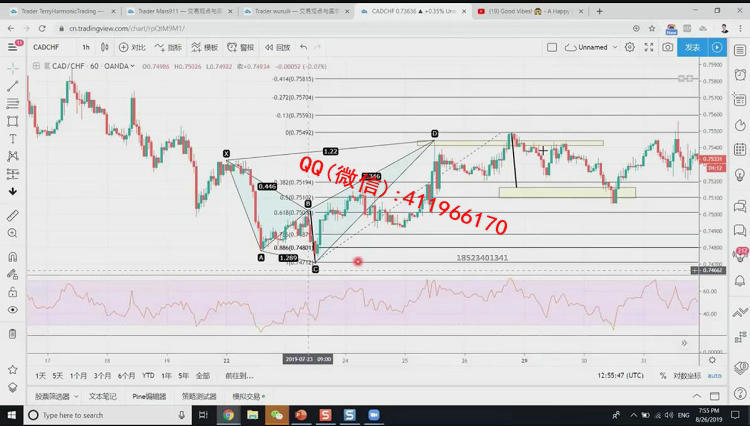Switch to Good Vibes YouTube browser tab
The image size is (750, 426).
pyautogui.click(x=529, y=11)
